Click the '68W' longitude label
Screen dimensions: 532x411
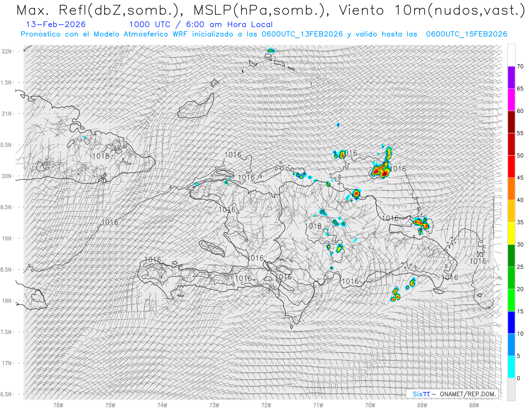tap(473, 405)
